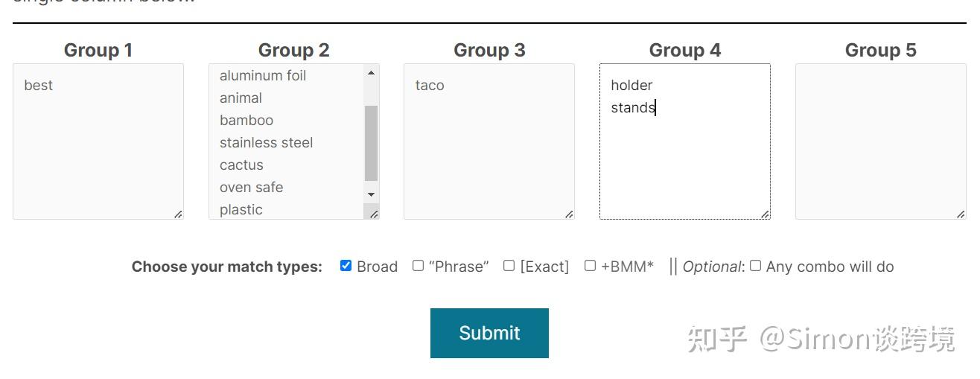Image resolution: width=980 pixels, height=379 pixels.
Task: Enable the "Phrase" match type checkbox
Action: pyautogui.click(x=419, y=266)
